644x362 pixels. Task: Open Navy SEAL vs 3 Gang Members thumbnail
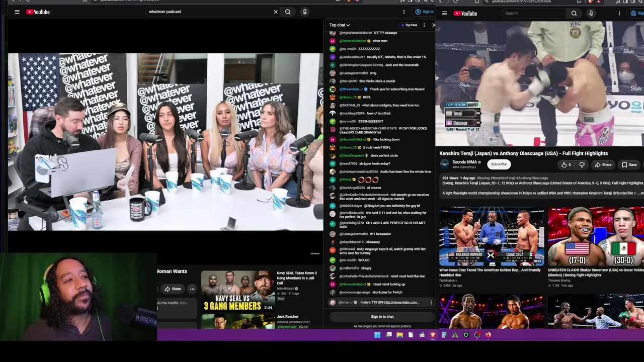click(x=238, y=291)
